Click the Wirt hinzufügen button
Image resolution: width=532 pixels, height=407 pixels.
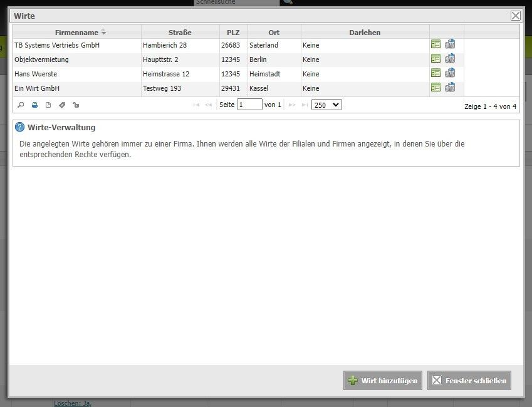point(383,381)
